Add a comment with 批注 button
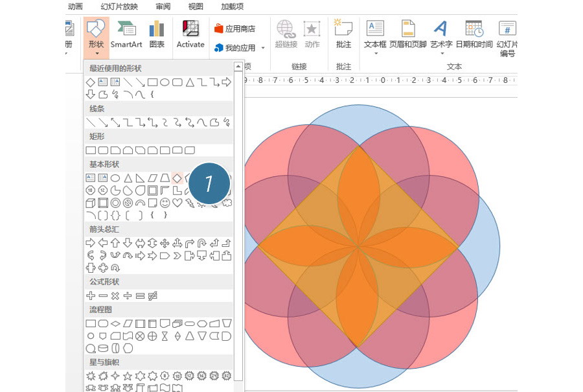The height and width of the screenshot is (392, 583). [343, 34]
